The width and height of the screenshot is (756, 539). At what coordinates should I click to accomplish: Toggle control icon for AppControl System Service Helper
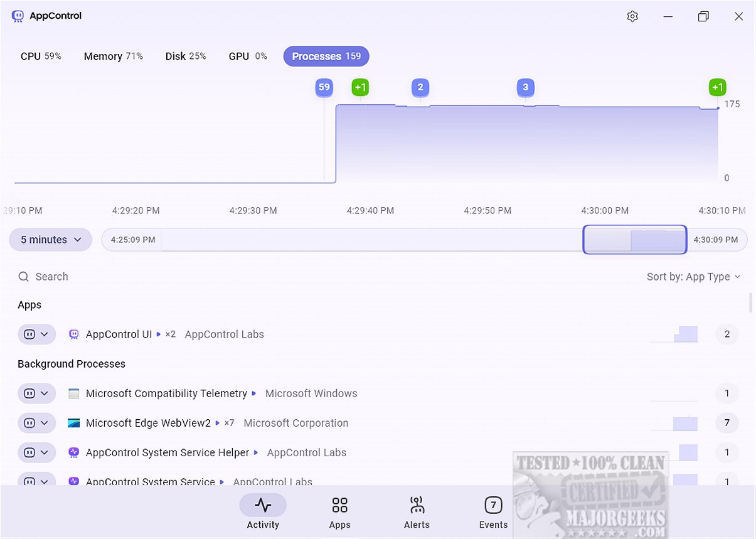point(29,452)
